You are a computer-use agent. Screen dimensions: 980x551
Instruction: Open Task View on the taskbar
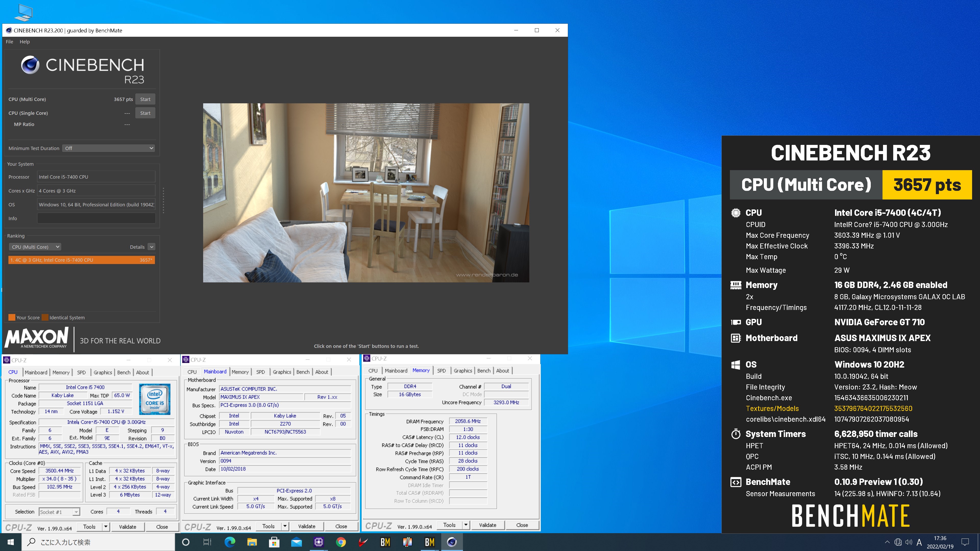click(x=207, y=542)
